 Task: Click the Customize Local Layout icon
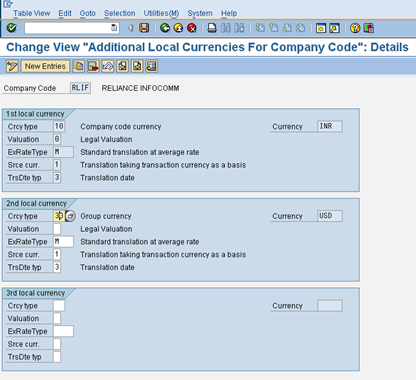point(369,28)
